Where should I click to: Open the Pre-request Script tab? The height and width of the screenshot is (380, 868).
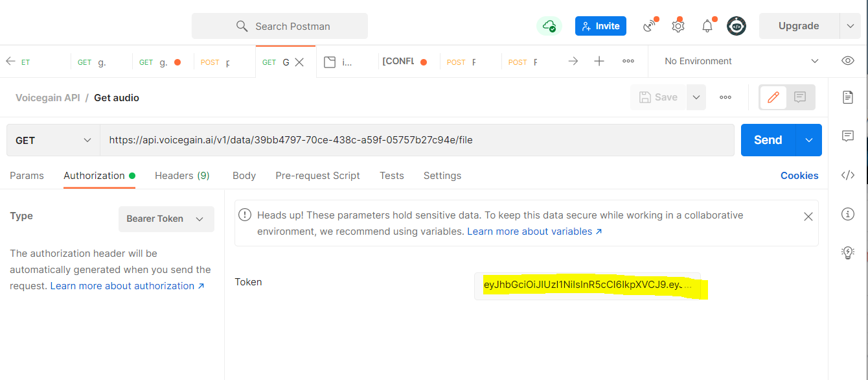317,176
